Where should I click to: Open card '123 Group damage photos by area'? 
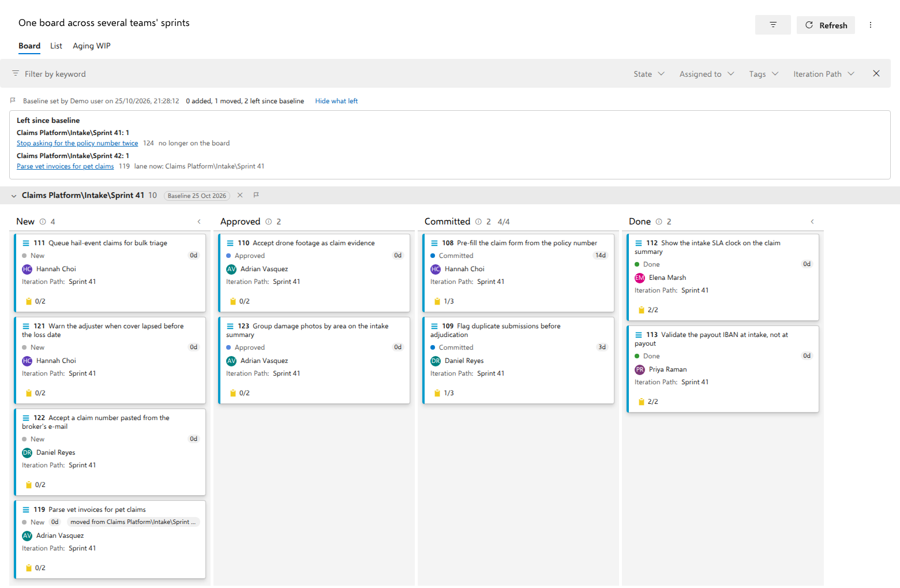(314, 360)
